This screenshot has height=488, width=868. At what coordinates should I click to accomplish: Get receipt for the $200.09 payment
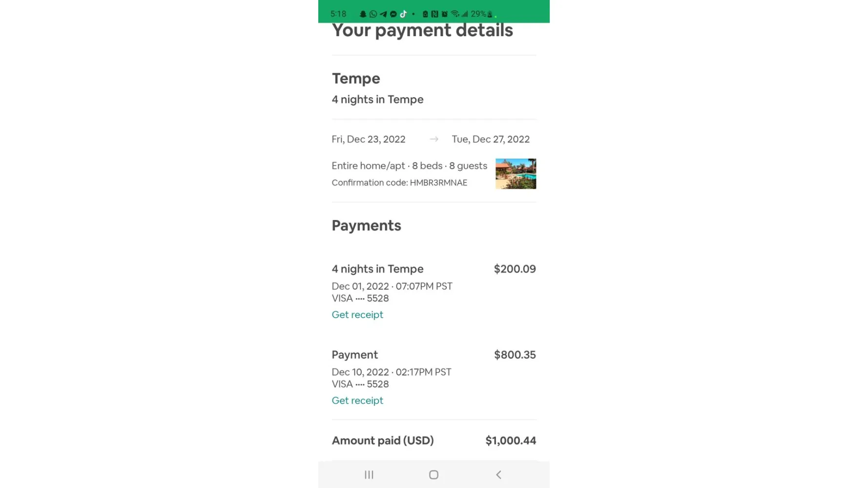[x=357, y=315]
